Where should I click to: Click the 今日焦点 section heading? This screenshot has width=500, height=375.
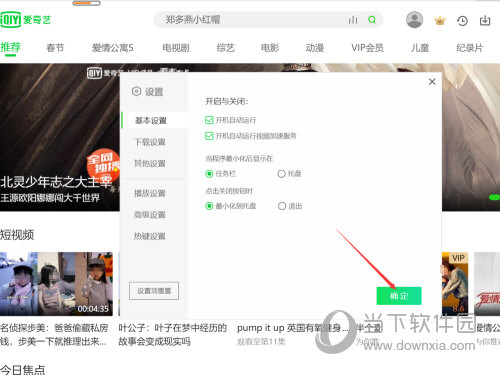(x=22, y=370)
